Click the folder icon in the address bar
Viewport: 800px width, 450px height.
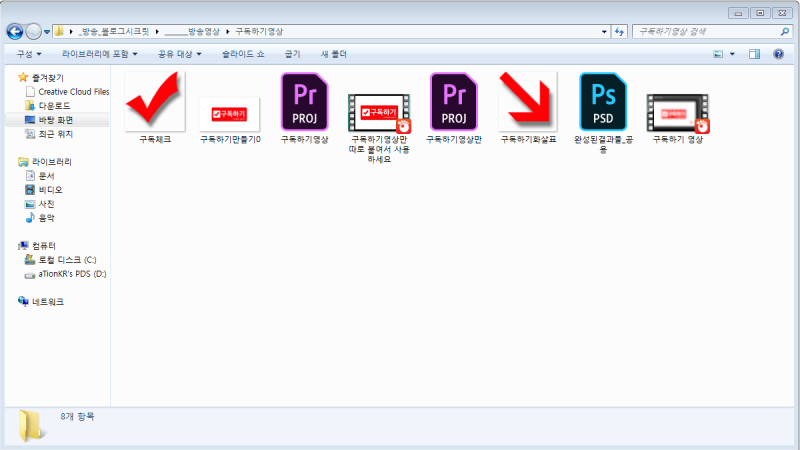pyautogui.click(x=59, y=31)
